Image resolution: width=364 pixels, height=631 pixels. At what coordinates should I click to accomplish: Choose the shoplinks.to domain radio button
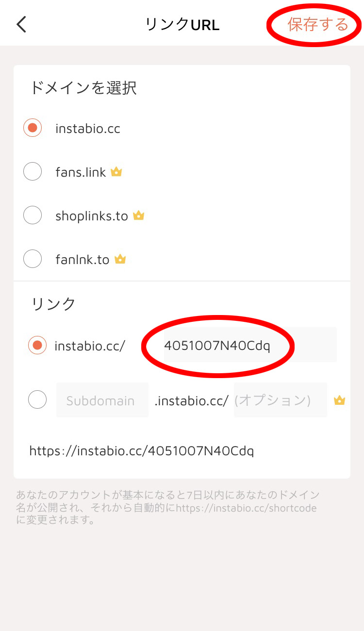[x=33, y=216]
